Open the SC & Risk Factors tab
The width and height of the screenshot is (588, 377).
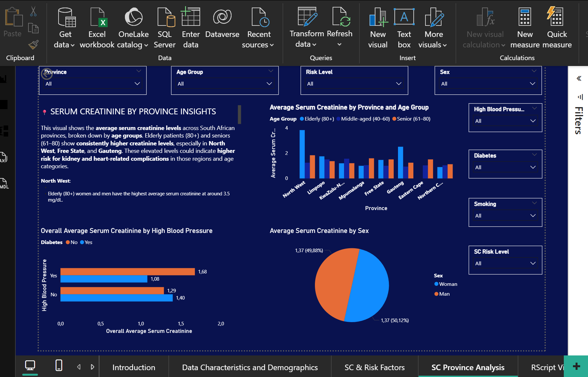tap(374, 368)
